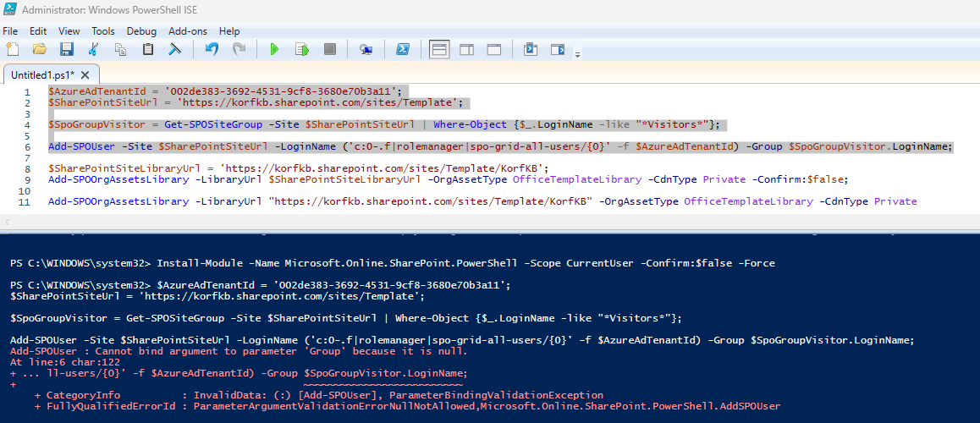The height and width of the screenshot is (423, 980).
Task: Click $SharePointSiteLibraryUrl variable on line 8
Action: pyautogui.click(x=124, y=169)
